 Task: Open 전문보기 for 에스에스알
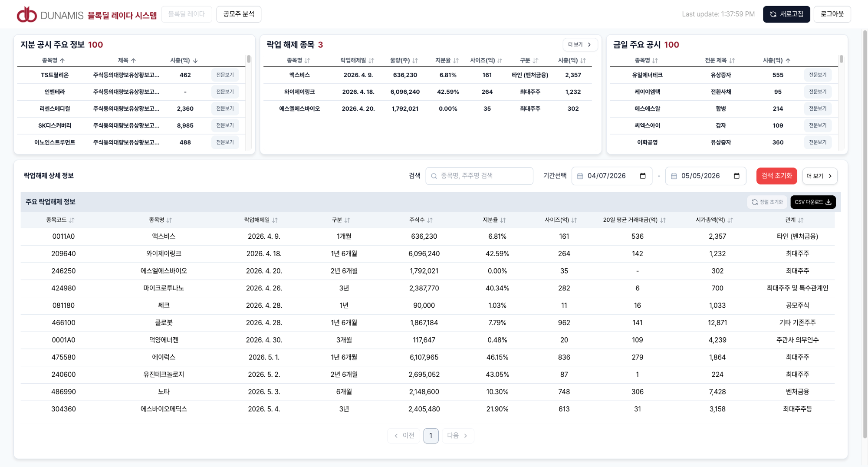pos(818,109)
